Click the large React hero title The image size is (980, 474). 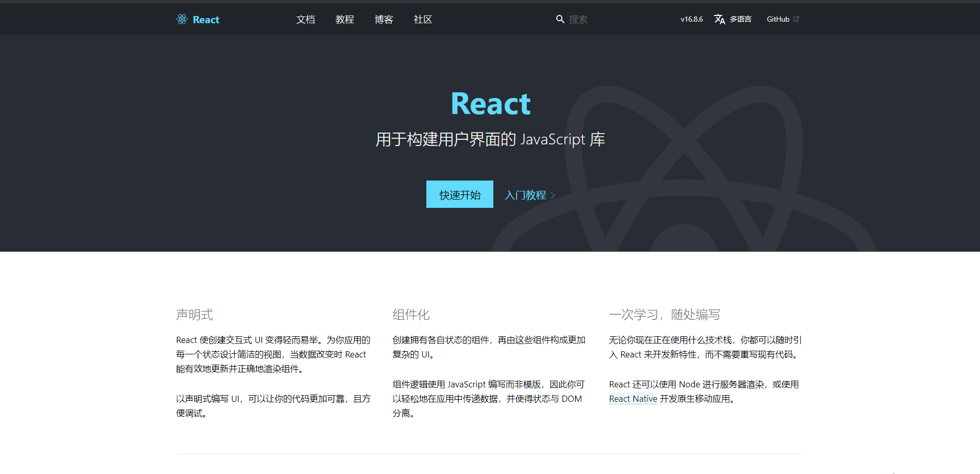click(x=490, y=104)
